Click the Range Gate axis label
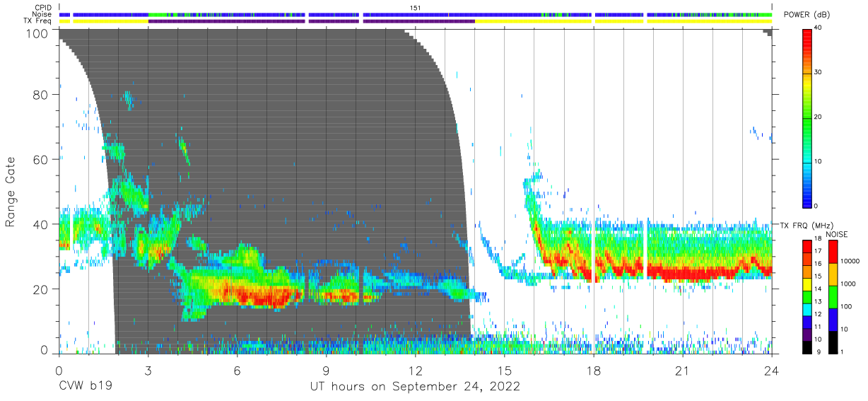Image resolution: width=868 pixels, height=401 pixels. (11, 192)
